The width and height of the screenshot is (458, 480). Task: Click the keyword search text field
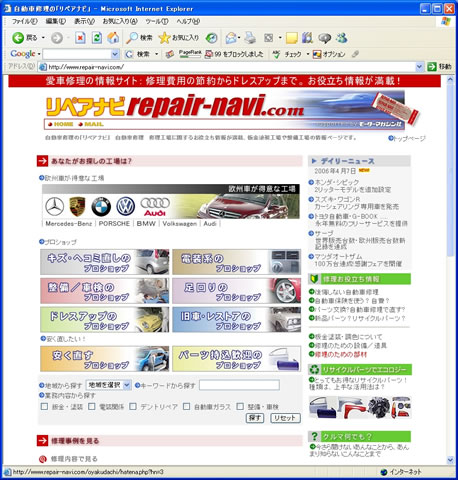[239, 385]
